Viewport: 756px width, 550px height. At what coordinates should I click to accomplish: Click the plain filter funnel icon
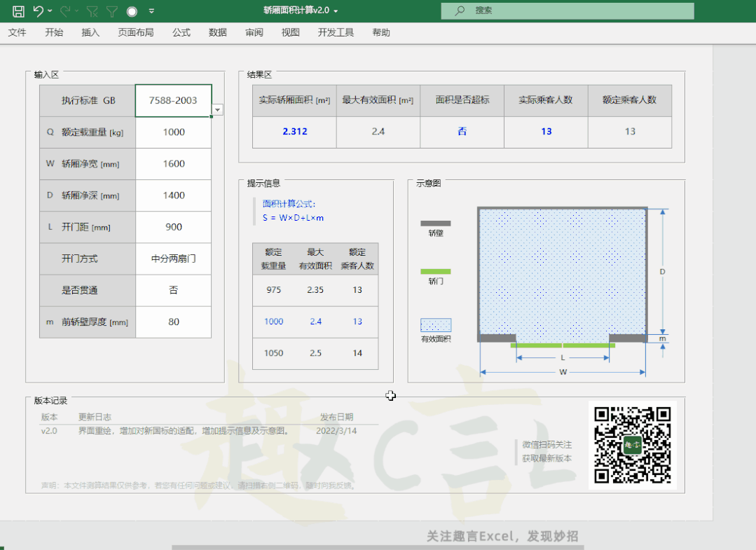click(x=112, y=11)
